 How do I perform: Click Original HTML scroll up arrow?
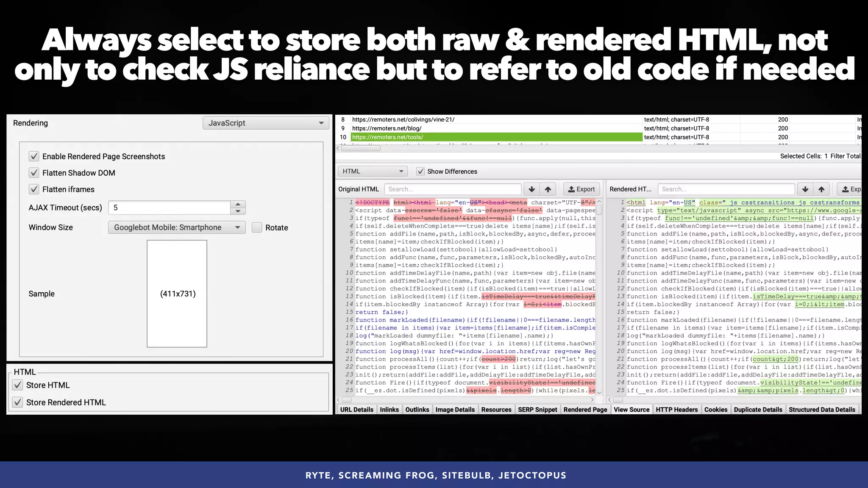coord(599,202)
